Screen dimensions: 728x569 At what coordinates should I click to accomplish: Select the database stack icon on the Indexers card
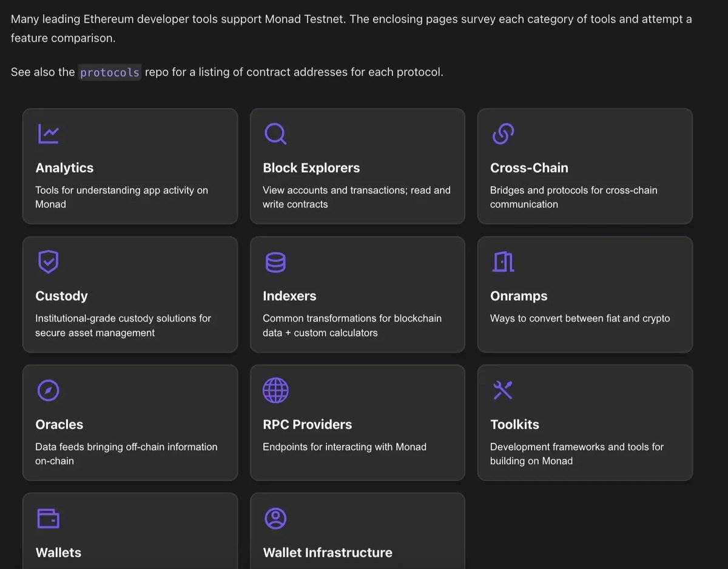point(275,261)
